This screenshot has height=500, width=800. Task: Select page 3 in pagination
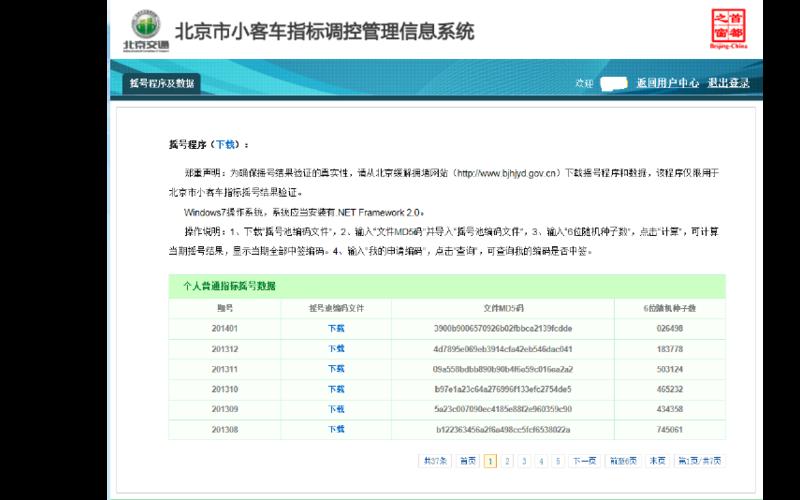click(524, 461)
